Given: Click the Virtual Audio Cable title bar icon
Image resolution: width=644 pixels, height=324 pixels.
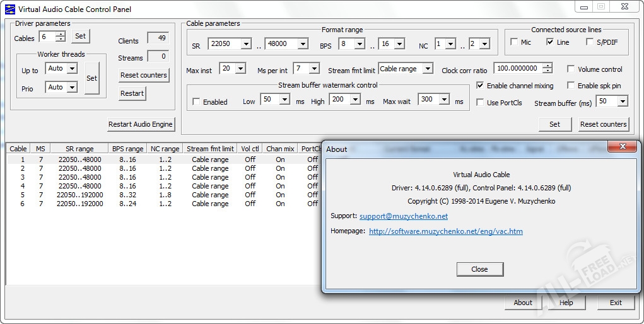Looking at the screenshot, I should pyautogui.click(x=9, y=9).
